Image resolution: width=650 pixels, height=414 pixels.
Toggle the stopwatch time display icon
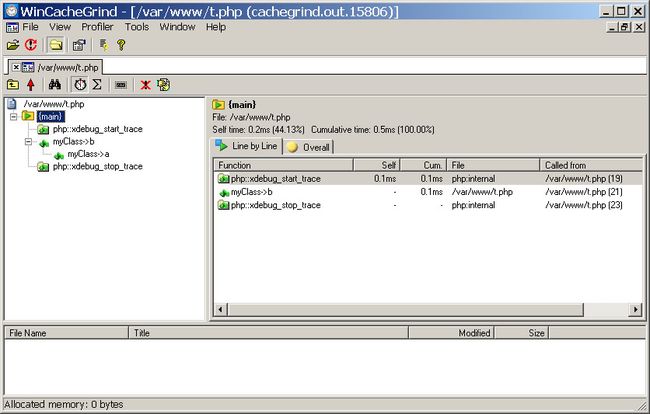pos(80,85)
